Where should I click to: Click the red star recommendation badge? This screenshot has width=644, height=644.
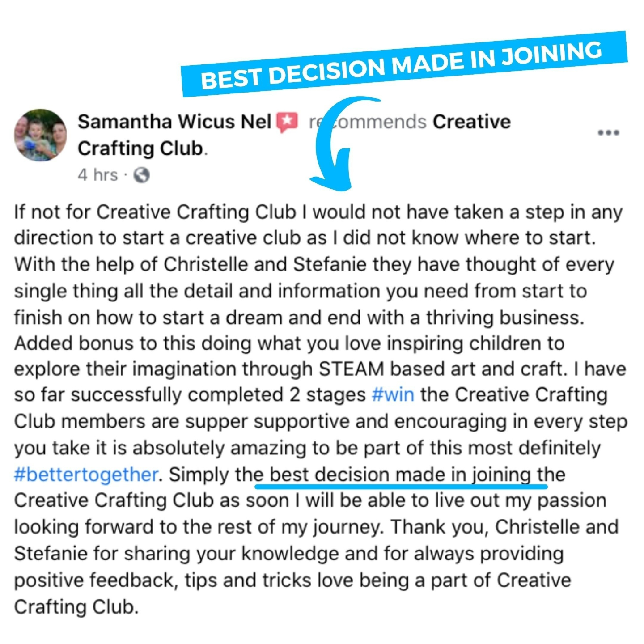[287, 123]
